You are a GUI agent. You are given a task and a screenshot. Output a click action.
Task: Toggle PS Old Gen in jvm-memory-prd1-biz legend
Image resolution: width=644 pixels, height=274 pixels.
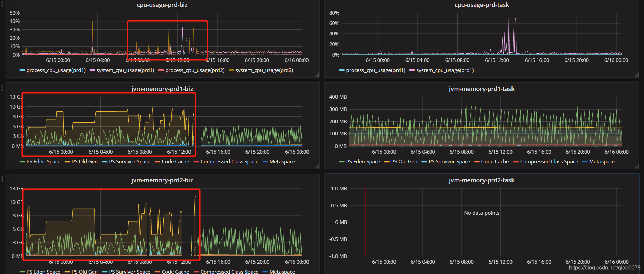pos(85,162)
